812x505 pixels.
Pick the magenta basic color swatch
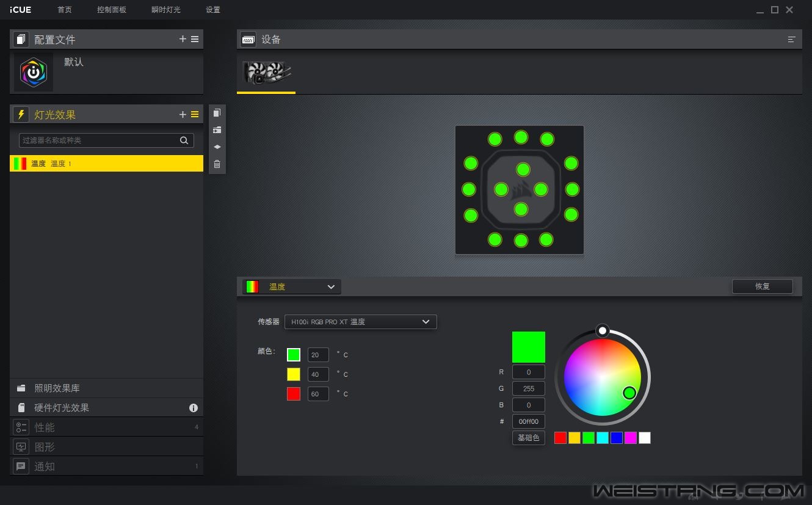[631, 438]
